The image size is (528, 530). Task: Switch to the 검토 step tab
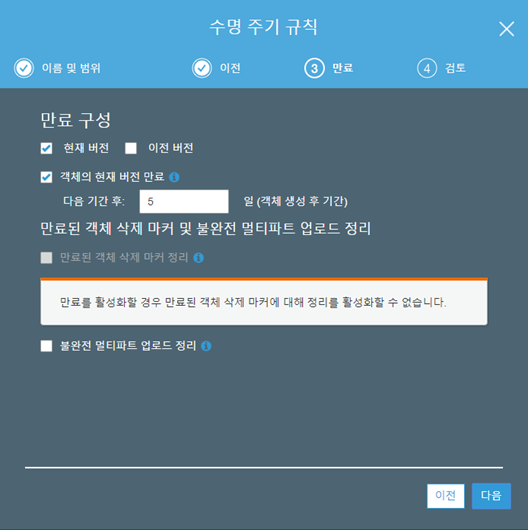coord(455,68)
